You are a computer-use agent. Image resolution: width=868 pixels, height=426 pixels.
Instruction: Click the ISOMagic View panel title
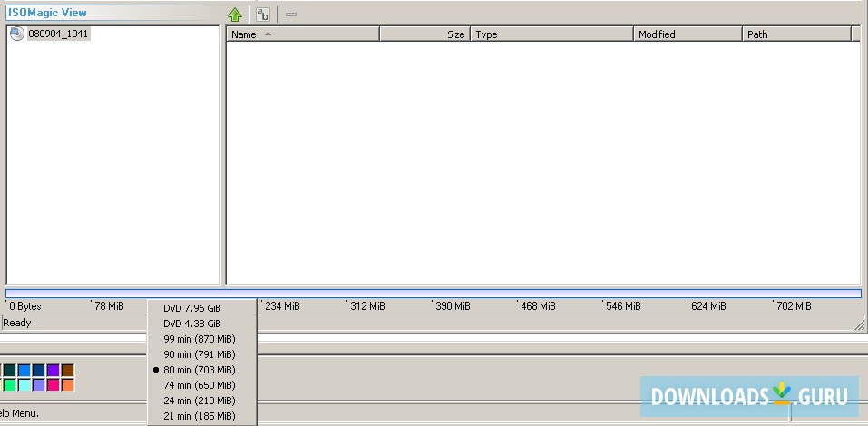click(x=47, y=13)
